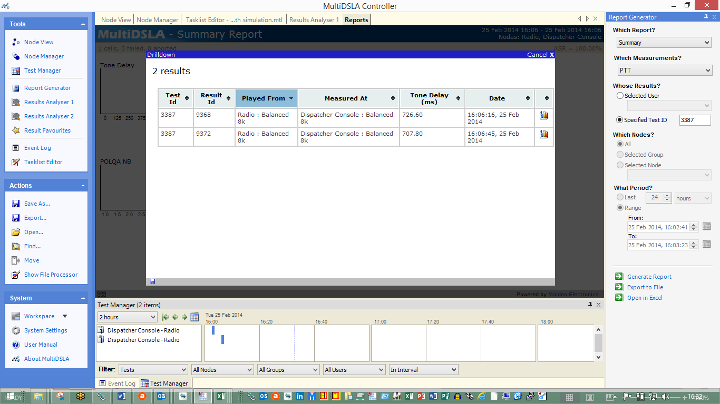Open the Test Manager tool

(42, 71)
